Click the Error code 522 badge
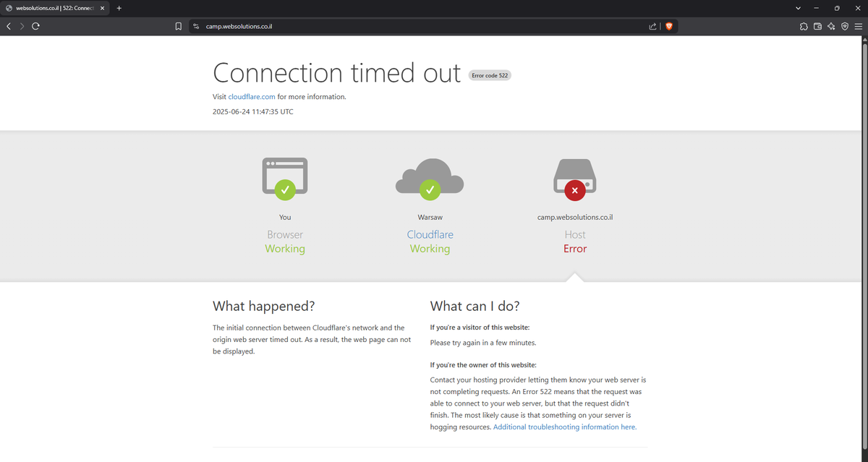The width and height of the screenshot is (868, 462). pyautogui.click(x=490, y=75)
